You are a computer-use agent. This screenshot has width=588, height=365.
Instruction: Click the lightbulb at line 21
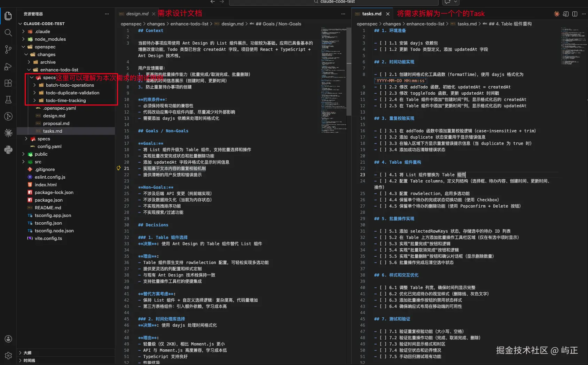pyautogui.click(x=119, y=168)
